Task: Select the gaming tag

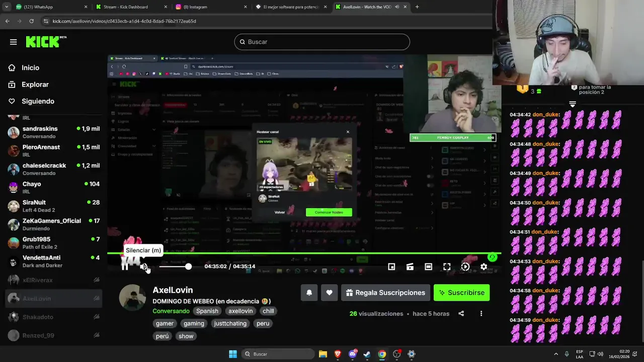Action: [x=194, y=323]
